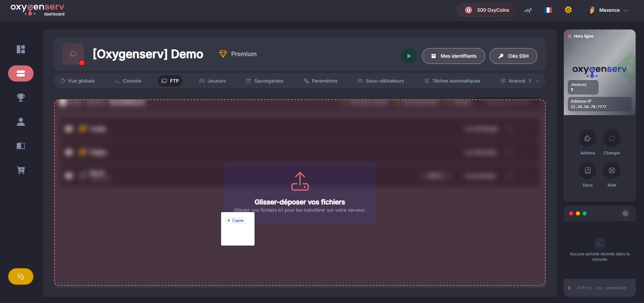Image resolution: width=644 pixels, height=303 pixels.
Task: Start the server with green play button
Action: tap(409, 56)
